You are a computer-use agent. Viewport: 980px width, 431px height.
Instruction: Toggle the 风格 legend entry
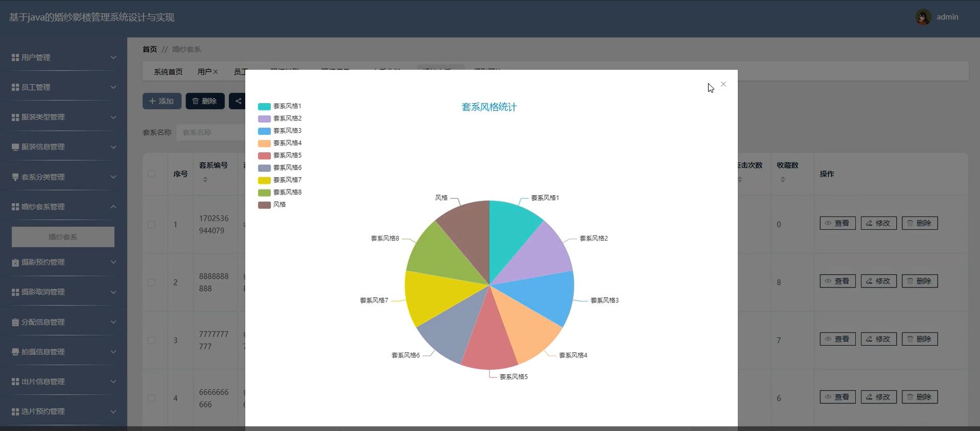(272, 205)
